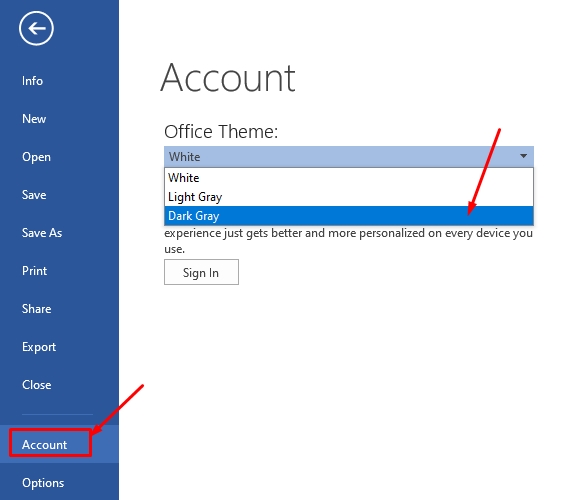Collapse the Office Theme dropdown arrow

pyautogui.click(x=523, y=156)
